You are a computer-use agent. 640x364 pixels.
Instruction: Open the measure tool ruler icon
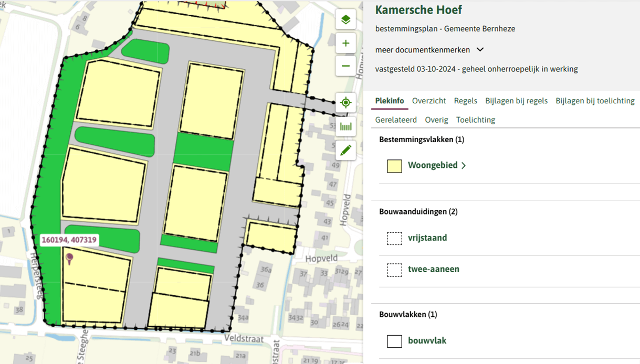(x=345, y=126)
